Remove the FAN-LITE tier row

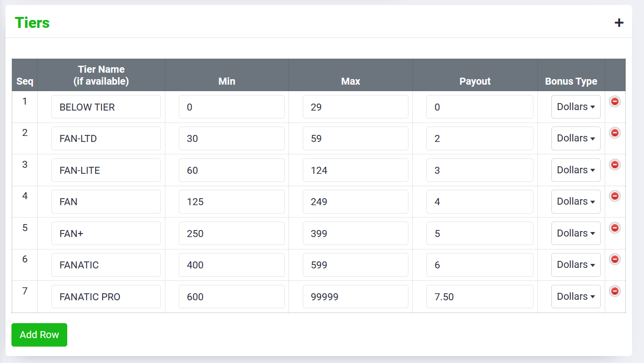(x=615, y=165)
